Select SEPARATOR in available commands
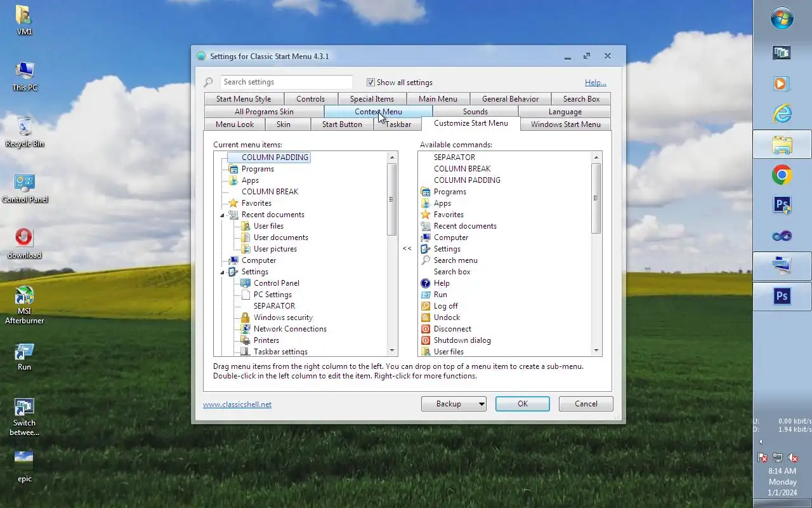Viewport: 812px width, 508px height. coord(454,157)
